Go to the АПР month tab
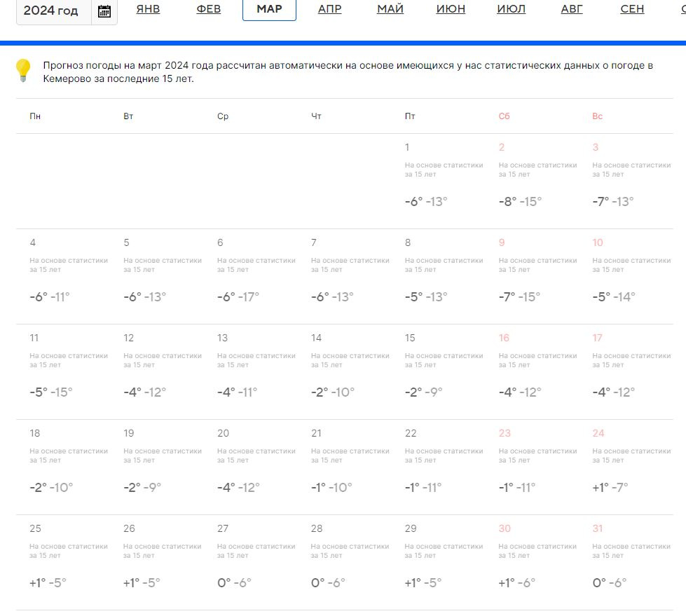Viewport: 686px width, 616px height. tap(329, 9)
